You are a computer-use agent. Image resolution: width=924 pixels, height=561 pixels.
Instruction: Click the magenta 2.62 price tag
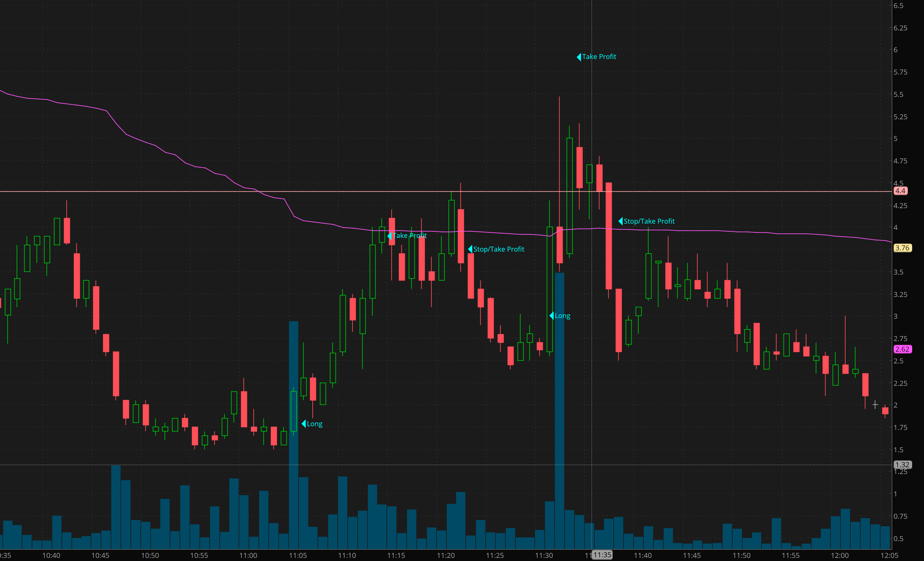point(902,349)
